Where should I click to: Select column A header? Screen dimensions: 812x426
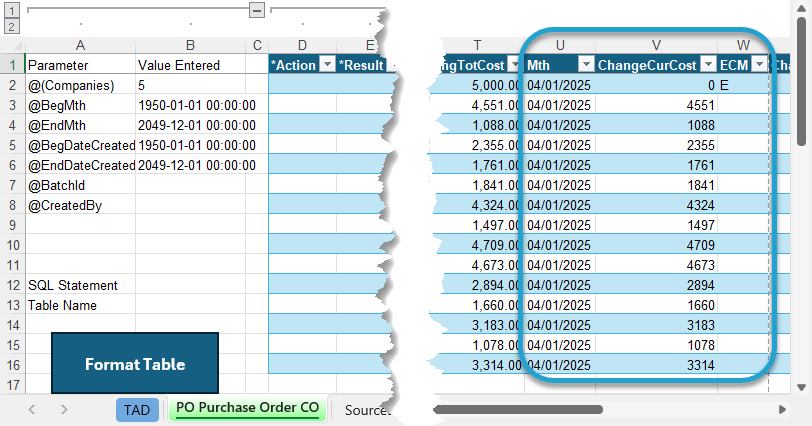click(80, 46)
